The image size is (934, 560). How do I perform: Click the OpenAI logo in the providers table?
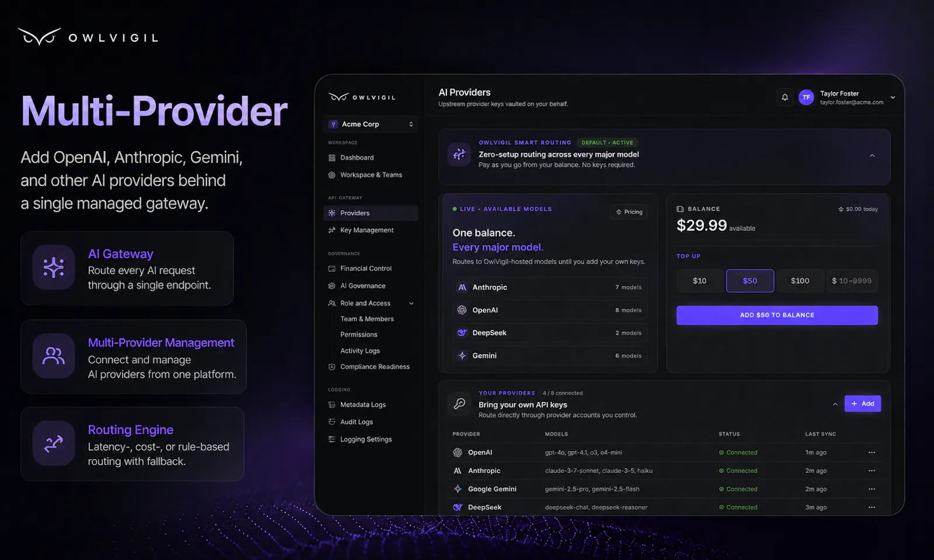click(458, 453)
